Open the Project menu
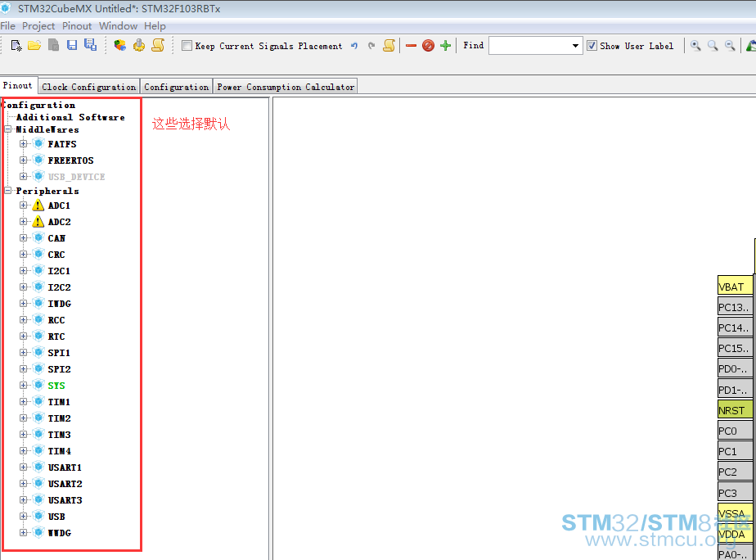756x560 pixels. [x=38, y=26]
